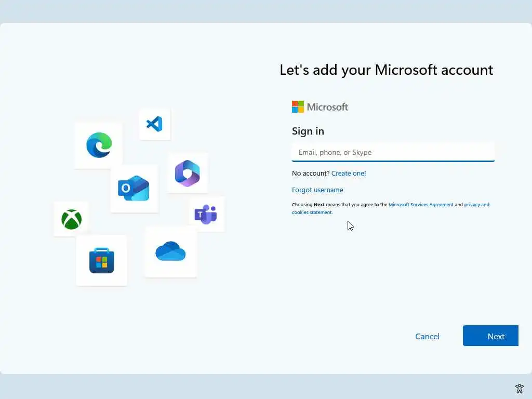
Task: Open the Forgot username link
Action: click(317, 190)
